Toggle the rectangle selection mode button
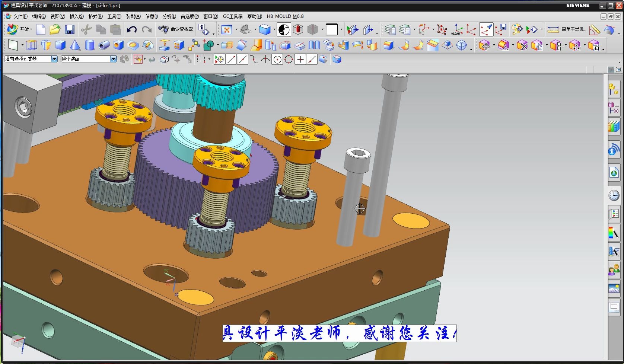The width and height of the screenshot is (624, 364). click(x=201, y=59)
